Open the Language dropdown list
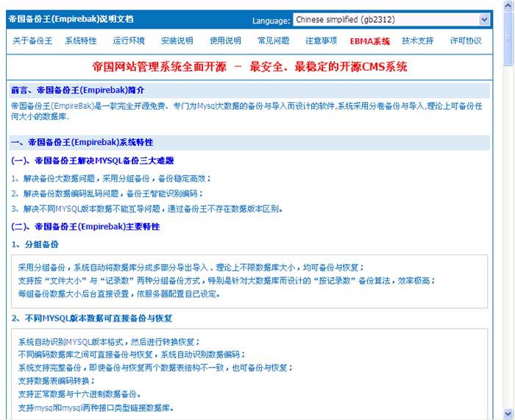 pos(391,20)
